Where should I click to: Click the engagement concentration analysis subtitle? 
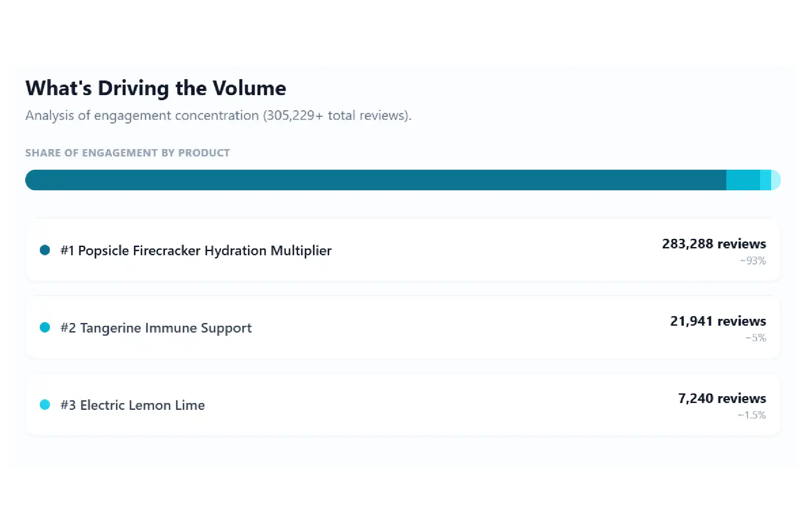point(218,115)
